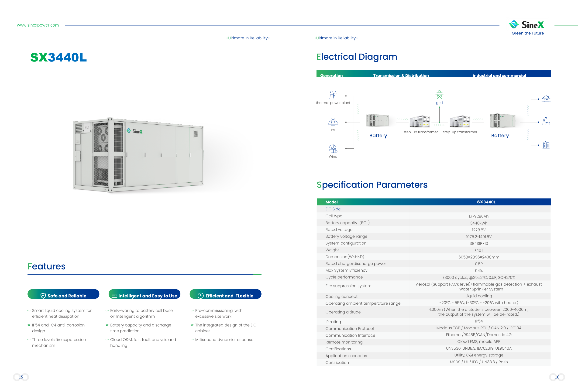
Task: Click the 1228.8V rated voltage value
Action: pyautogui.click(x=478, y=230)
